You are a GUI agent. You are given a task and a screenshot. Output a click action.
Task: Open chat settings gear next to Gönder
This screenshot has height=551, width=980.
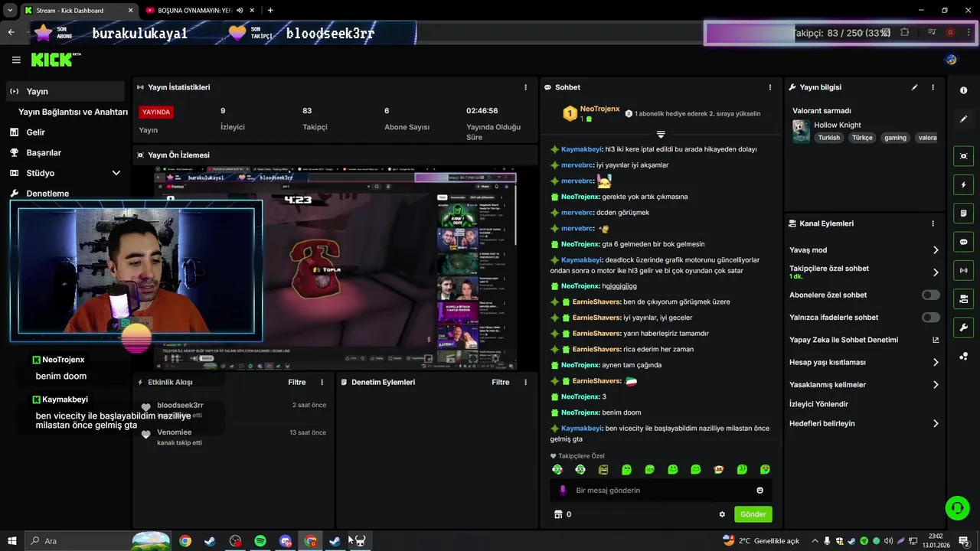(x=722, y=514)
